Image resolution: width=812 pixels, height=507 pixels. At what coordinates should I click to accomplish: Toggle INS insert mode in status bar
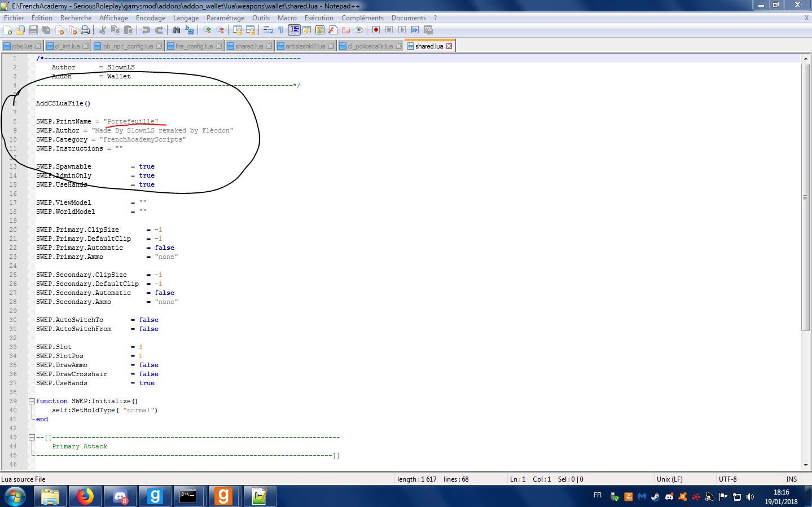tap(792, 479)
